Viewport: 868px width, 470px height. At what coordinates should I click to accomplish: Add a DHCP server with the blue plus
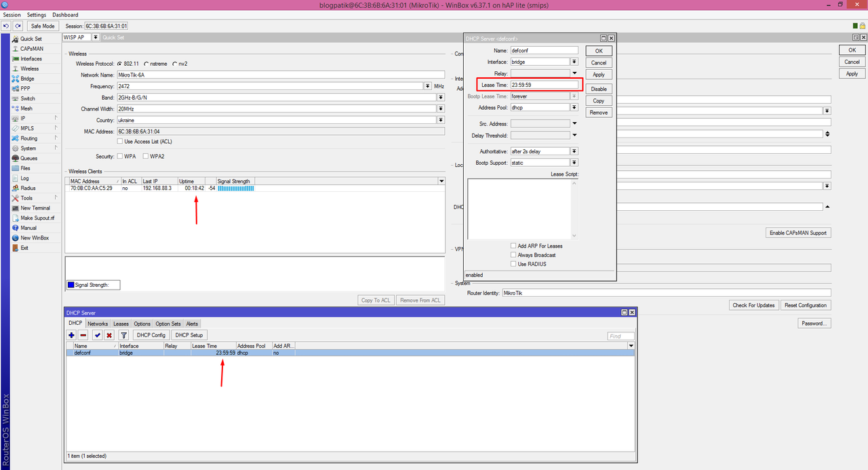72,335
